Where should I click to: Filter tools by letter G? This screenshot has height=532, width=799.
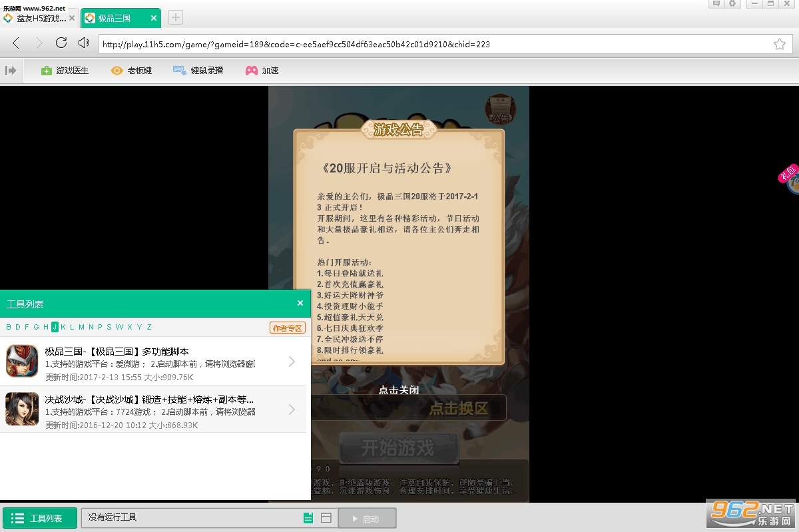click(x=37, y=327)
